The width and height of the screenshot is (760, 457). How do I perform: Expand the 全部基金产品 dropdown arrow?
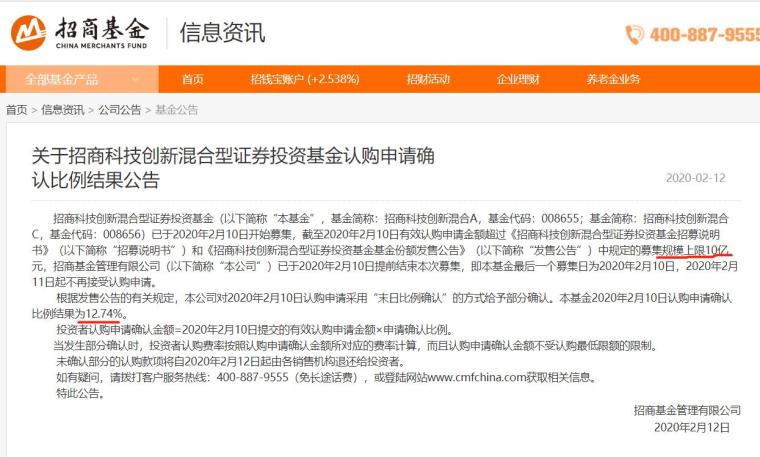pos(136,79)
